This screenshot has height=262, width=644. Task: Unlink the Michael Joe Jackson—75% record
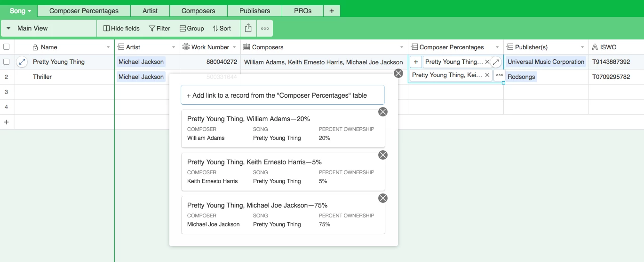[383, 198]
